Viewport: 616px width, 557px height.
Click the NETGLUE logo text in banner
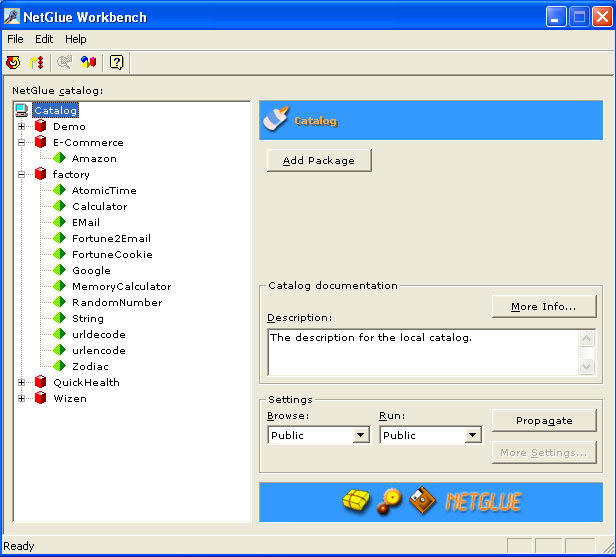point(483,502)
